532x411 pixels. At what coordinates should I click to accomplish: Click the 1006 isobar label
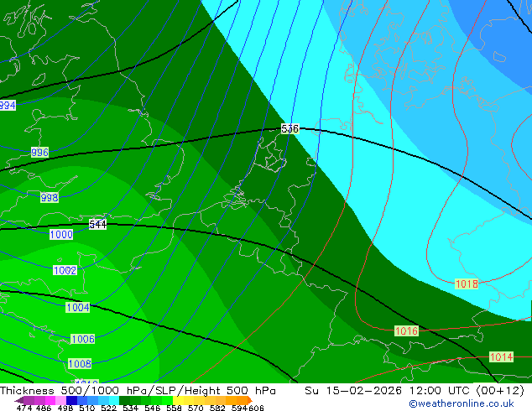pyautogui.click(x=83, y=339)
